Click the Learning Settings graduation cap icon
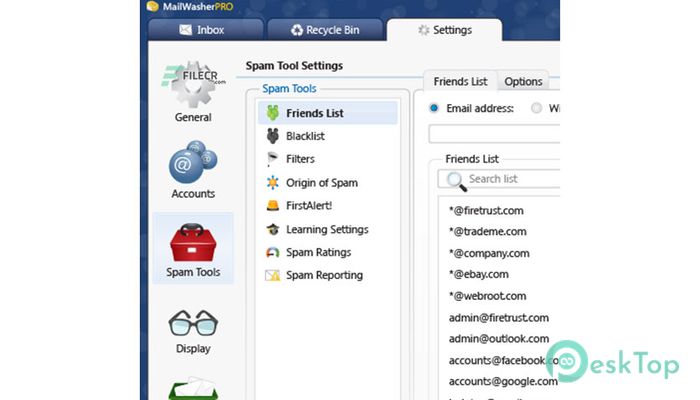Screen dimensions: 700x400 [273, 229]
